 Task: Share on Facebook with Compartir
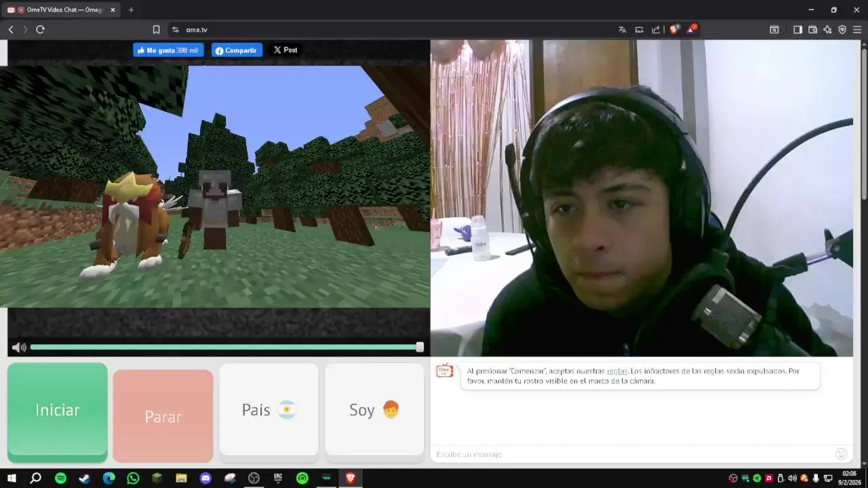[237, 50]
